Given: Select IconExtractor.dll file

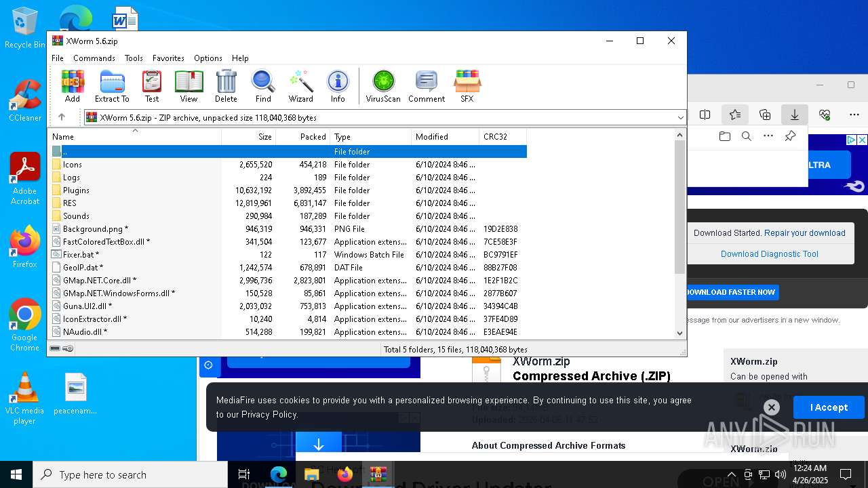Looking at the screenshot, I should pyautogui.click(x=288, y=319).
